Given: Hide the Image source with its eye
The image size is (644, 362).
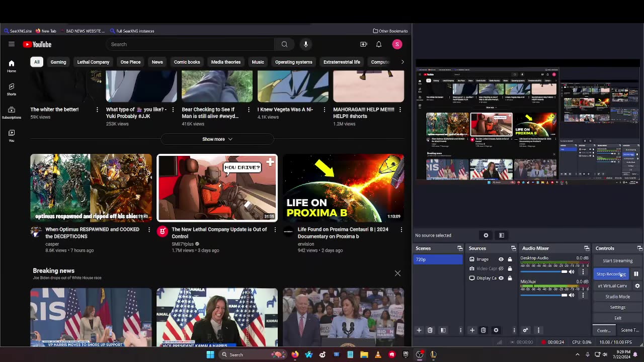Looking at the screenshot, I should click(x=501, y=259).
